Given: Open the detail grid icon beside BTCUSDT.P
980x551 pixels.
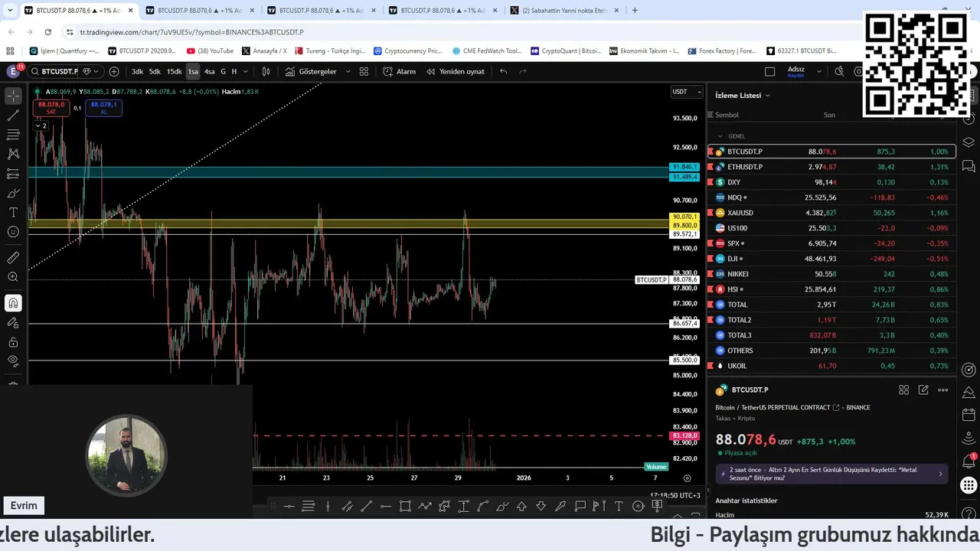Looking at the screenshot, I should [x=903, y=390].
